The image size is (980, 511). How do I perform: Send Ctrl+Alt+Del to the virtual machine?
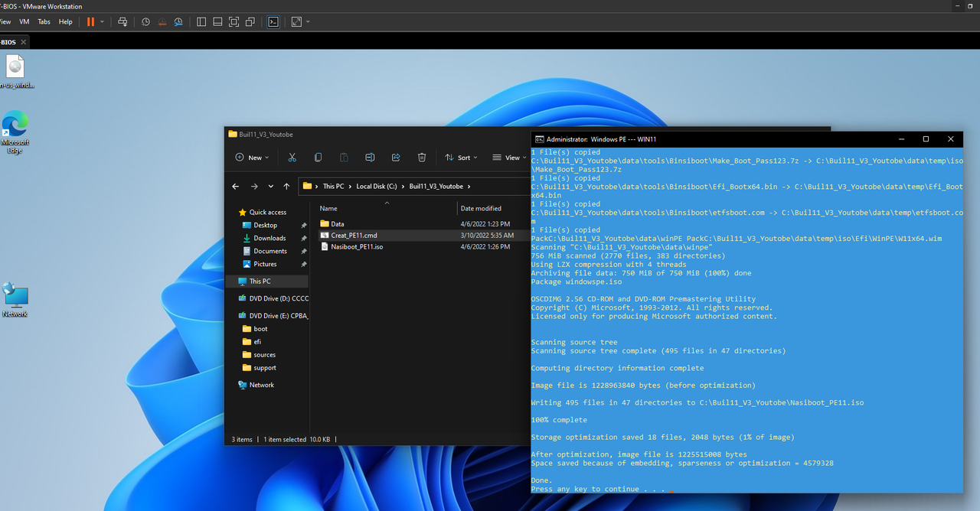122,21
